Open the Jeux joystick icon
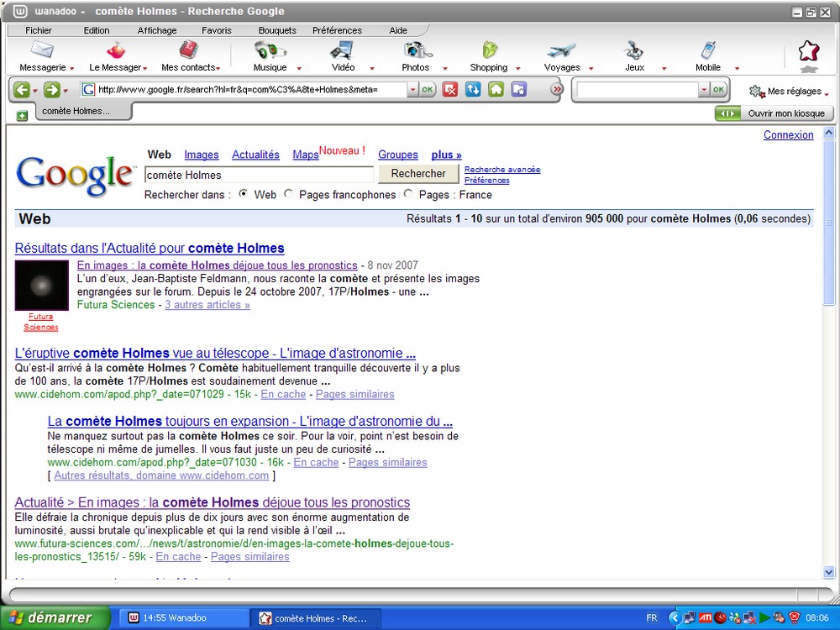The height and width of the screenshot is (630, 840). pyautogui.click(x=634, y=50)
